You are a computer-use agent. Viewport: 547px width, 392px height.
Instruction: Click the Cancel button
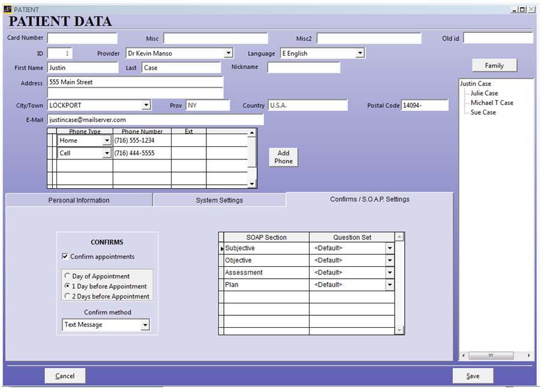point(65,376)
